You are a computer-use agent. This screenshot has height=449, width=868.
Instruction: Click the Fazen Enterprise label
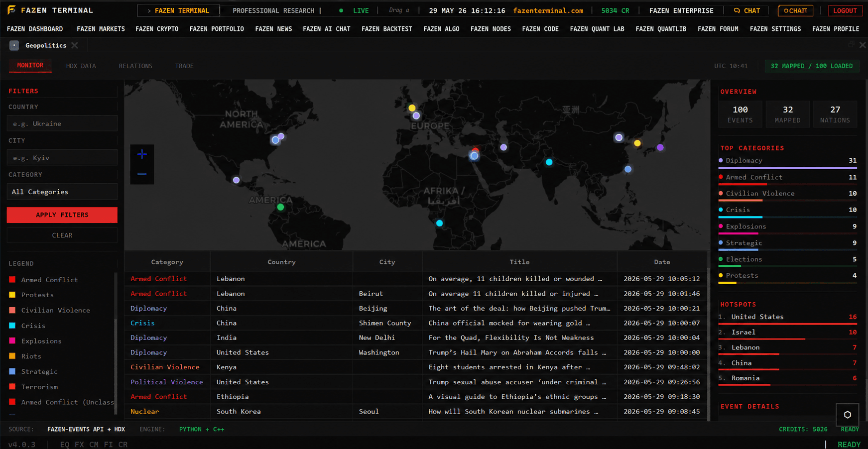point(681,10)
